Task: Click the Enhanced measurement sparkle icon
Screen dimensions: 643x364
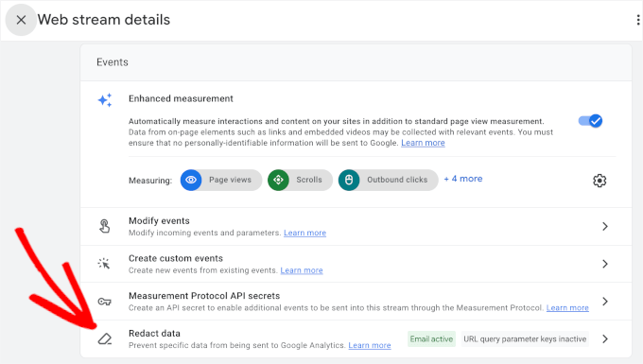Action: point(105,100)
